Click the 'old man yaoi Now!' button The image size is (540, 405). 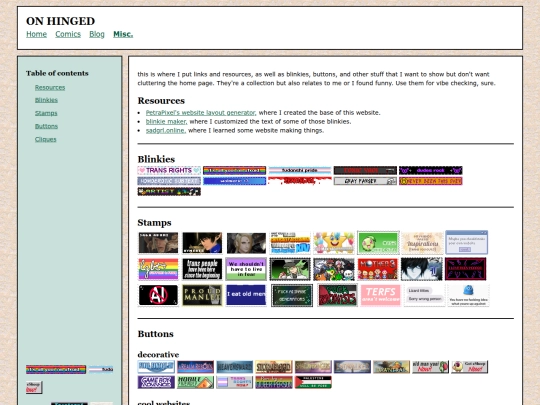pyautogui.click(x=430, y=367)
